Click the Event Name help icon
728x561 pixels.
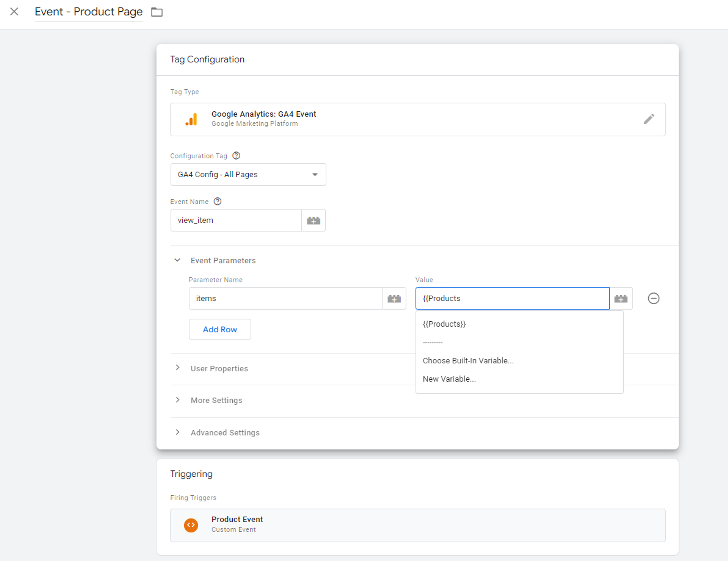click(217, 201)
